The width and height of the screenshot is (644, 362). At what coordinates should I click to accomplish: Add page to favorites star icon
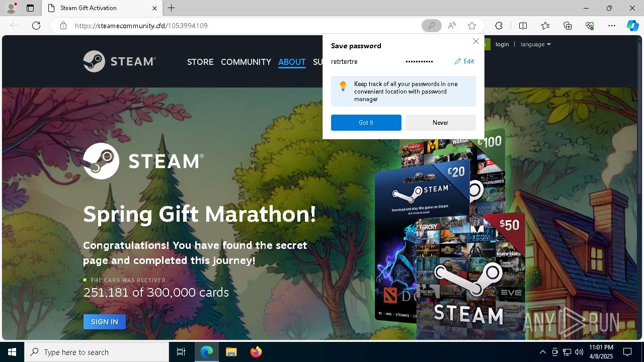click(x=472, y=26)
